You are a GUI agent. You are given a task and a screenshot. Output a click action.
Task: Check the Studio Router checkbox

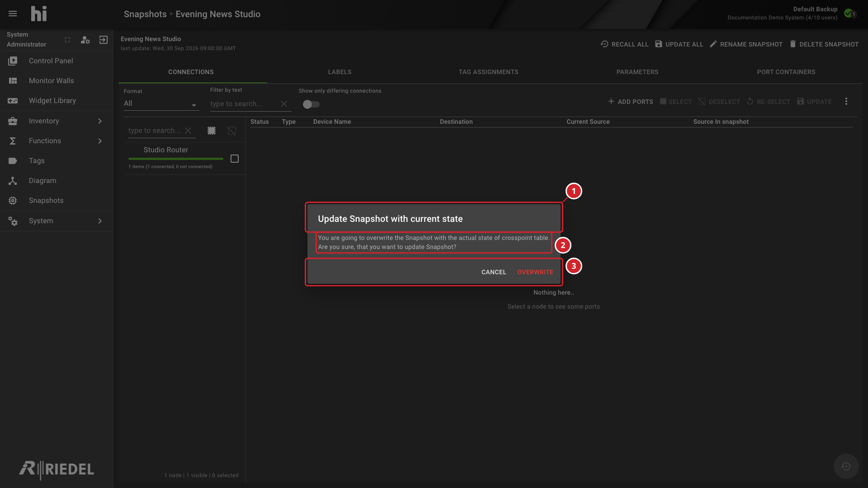click(x=235, y=159)
